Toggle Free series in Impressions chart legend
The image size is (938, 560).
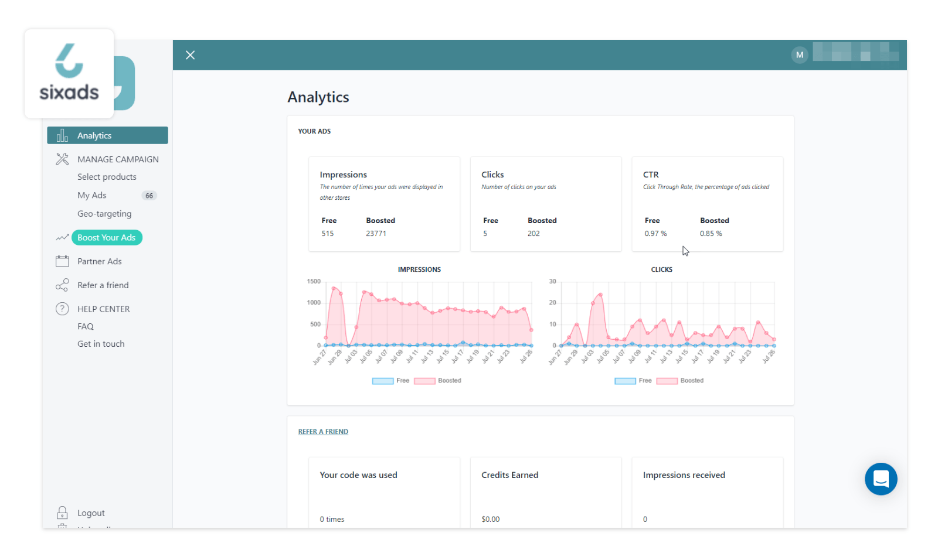(391, 381)
